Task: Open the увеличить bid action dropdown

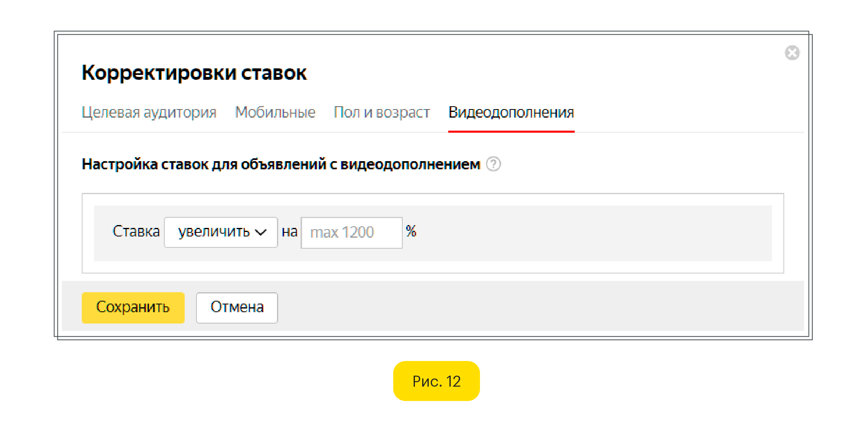Action: point(215,232)
